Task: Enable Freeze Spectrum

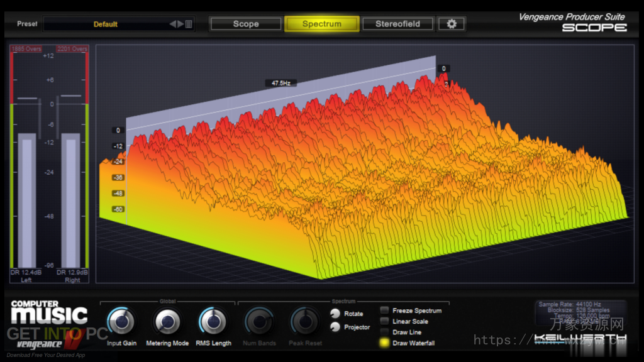Action: [x=384, y=310]
